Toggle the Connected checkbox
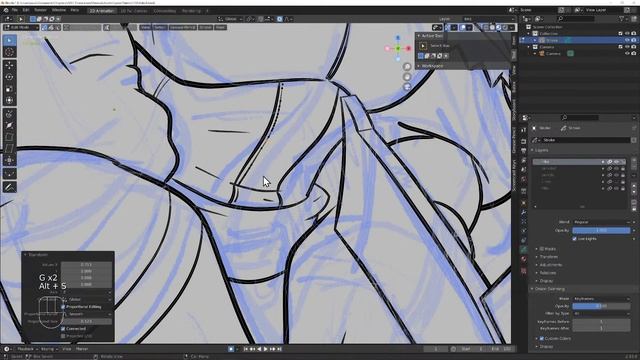 (63, 329)
